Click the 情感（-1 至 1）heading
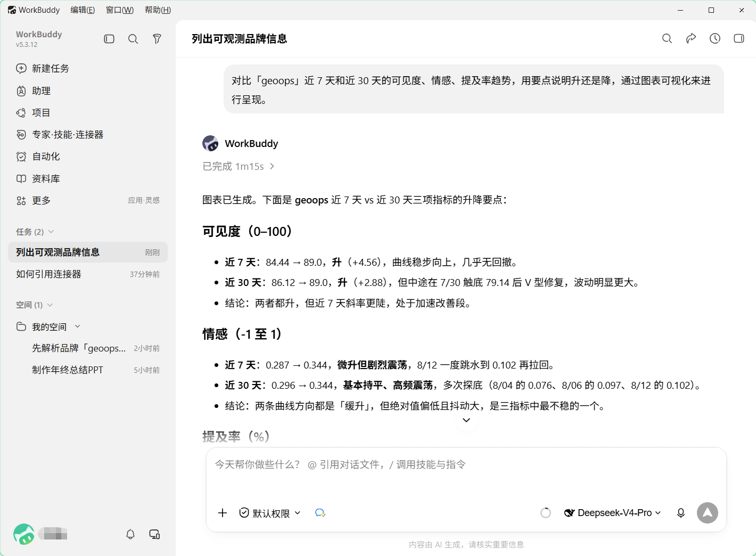 pos(242,334)
